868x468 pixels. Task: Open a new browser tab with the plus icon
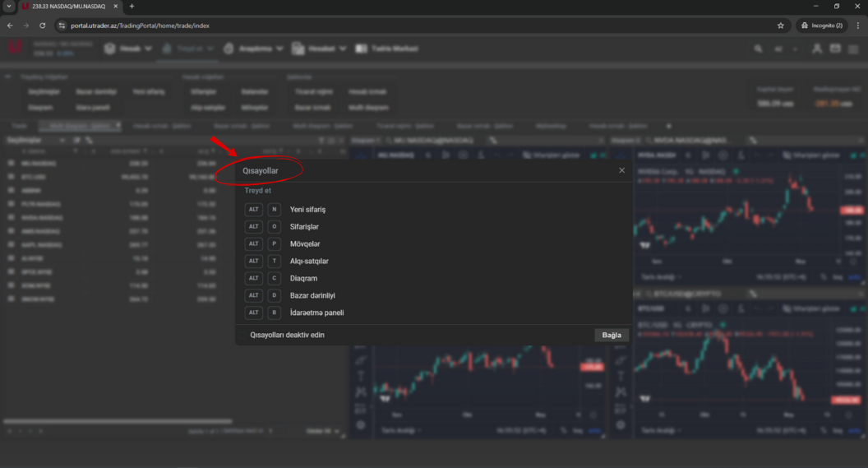point(132,7)
